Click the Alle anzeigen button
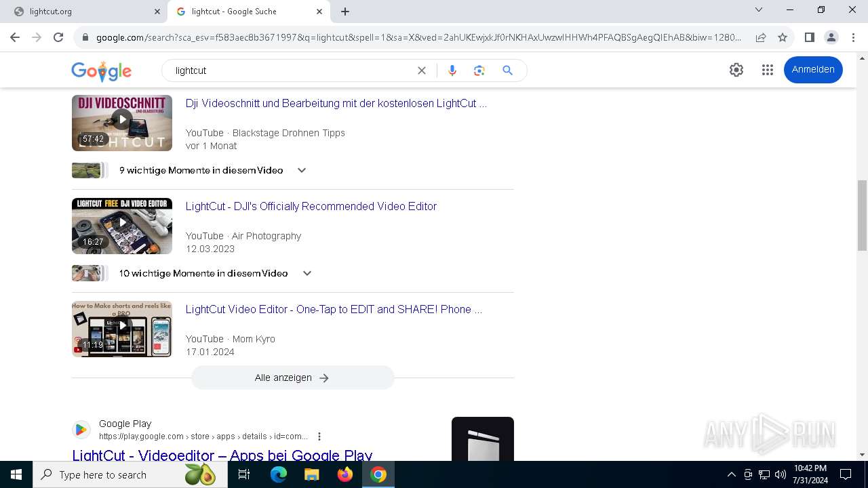The image size is (868, 488). click(292, 378)
